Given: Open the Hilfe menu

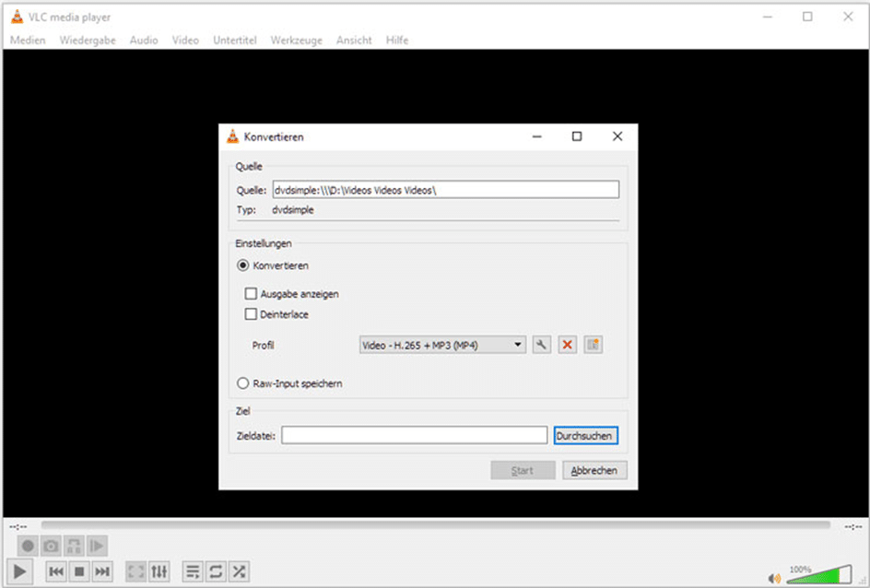Looking at the screenshot, I should 397,40.
